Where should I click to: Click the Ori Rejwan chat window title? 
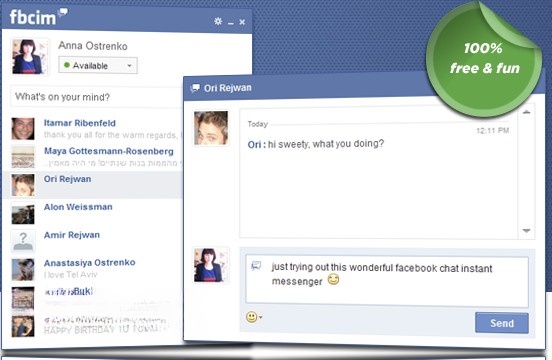[x=228, y=88]
